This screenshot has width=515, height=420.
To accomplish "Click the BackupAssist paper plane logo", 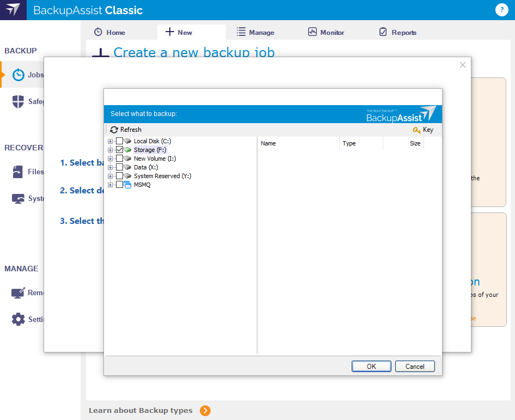I will click(13, 10).
